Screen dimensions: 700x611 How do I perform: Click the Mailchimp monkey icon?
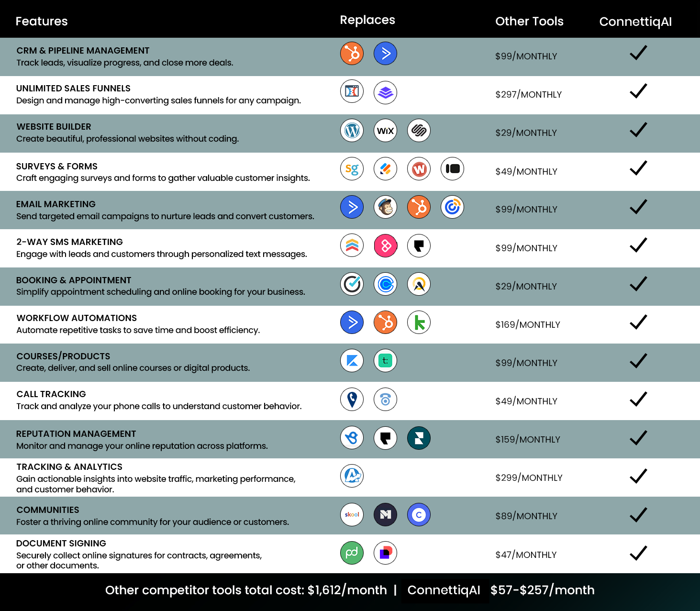click(x=385, y=207)
